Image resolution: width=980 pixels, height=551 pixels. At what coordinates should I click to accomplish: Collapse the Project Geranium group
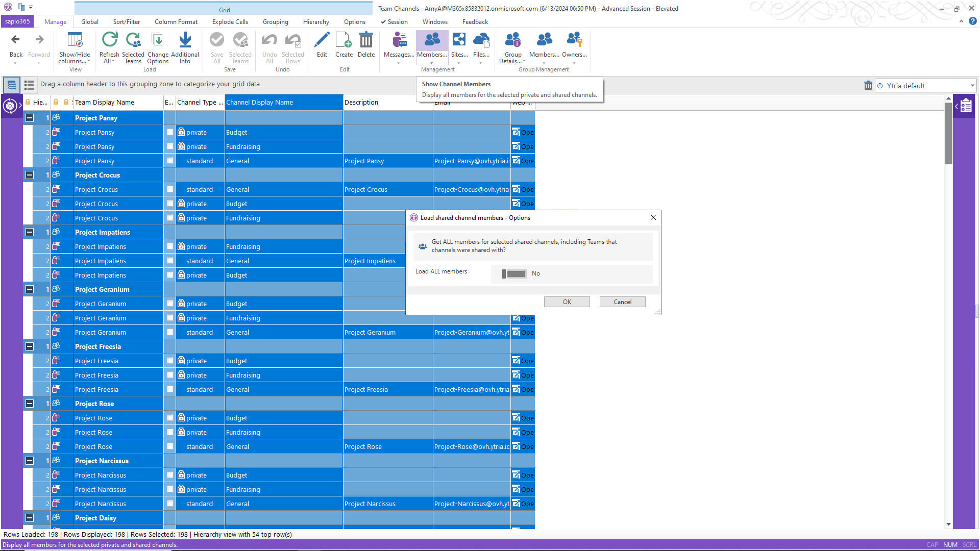[x=30, y=289]
